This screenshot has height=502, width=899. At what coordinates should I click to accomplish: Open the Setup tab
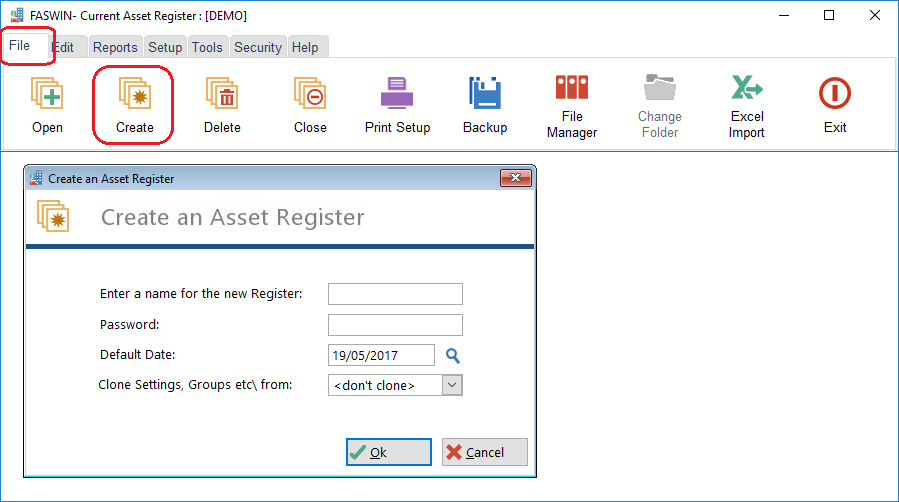tap(165, 48)
